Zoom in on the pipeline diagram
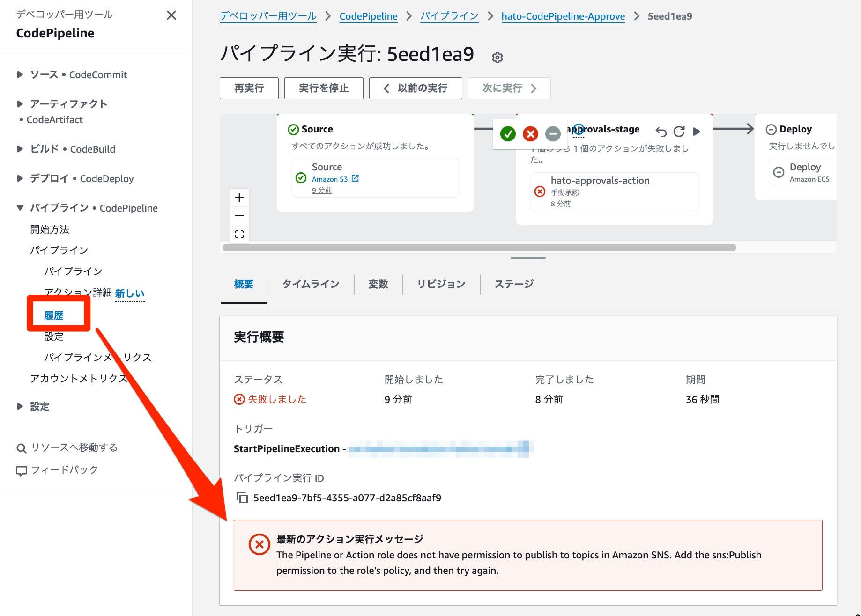861x616 pixels. click(x=239, y=198)
